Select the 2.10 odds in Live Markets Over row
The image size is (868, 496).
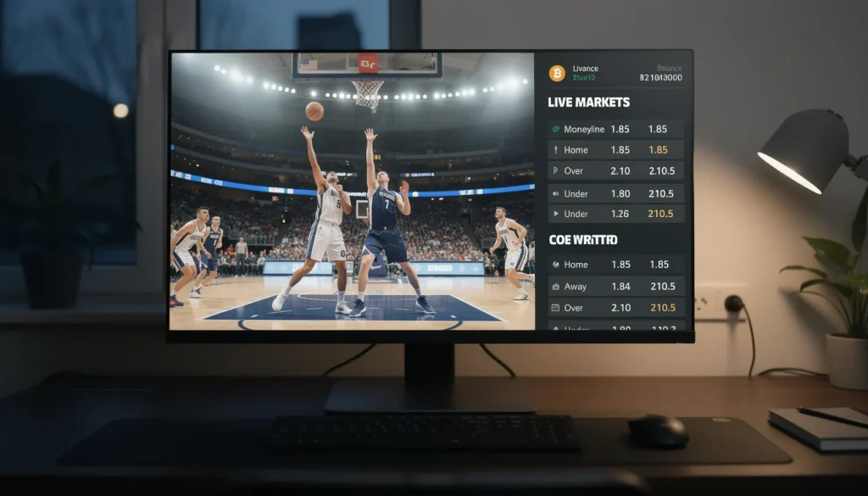pyautogui.click(x=620, y=171)
